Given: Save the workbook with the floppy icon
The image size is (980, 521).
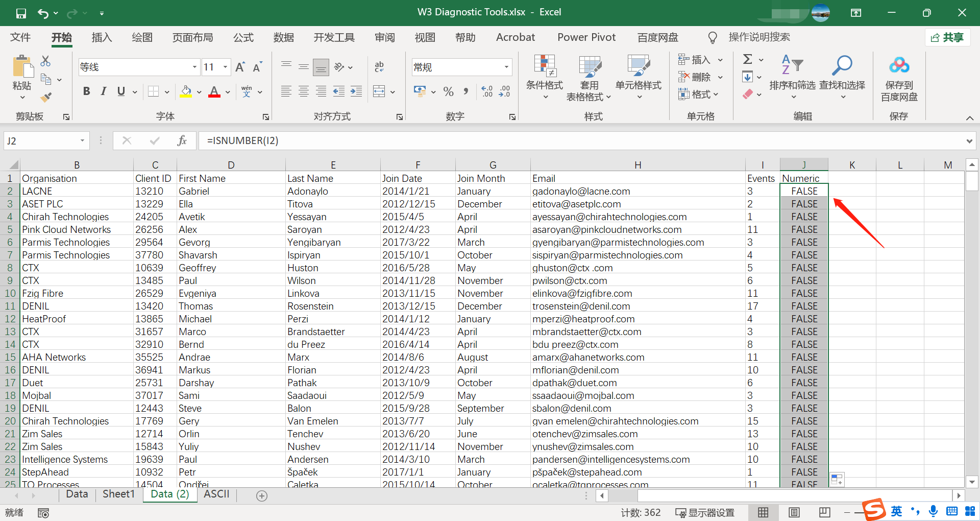Looking at the screenshot, I should click(21, 13).
